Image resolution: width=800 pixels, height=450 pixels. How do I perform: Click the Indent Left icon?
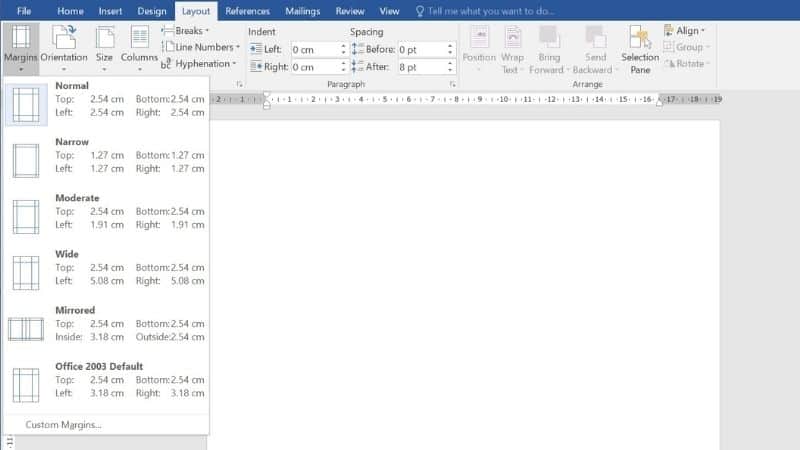256,49
